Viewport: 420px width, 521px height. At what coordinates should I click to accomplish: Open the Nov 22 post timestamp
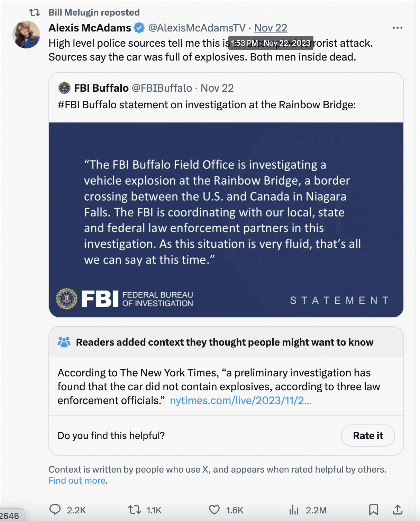point(271,28)
